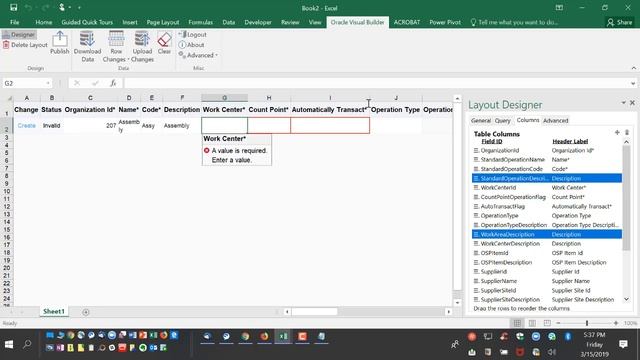This screenshot has height=360, width=640.
Task: Click About in Misc group
Action: pyautogui.click(x=191, y=45)
